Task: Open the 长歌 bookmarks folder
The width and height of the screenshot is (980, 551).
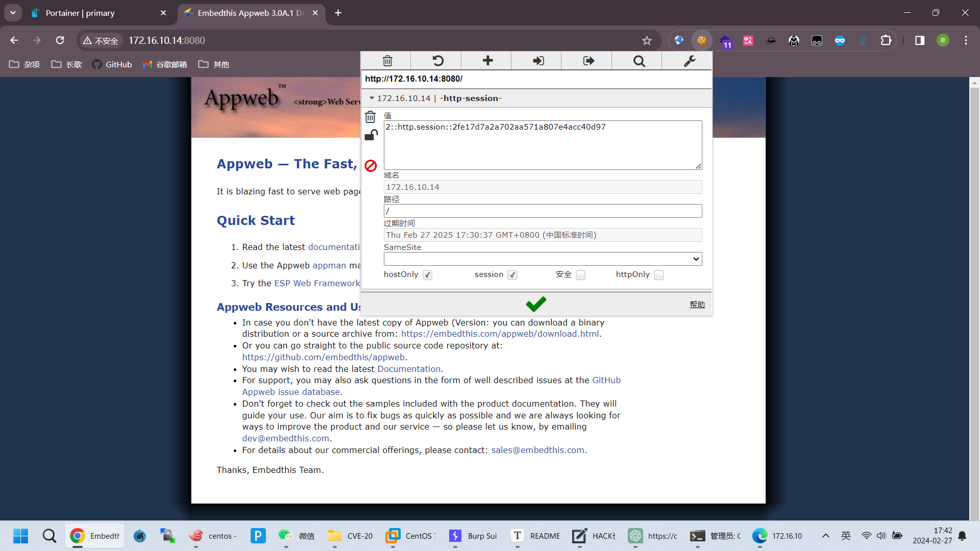Action: (67, 64)
